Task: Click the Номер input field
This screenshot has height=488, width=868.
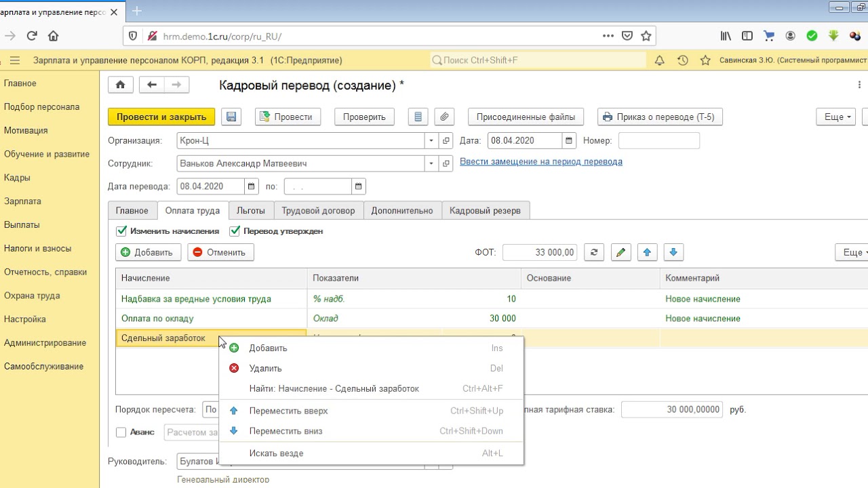Action: tap(658, 140)
